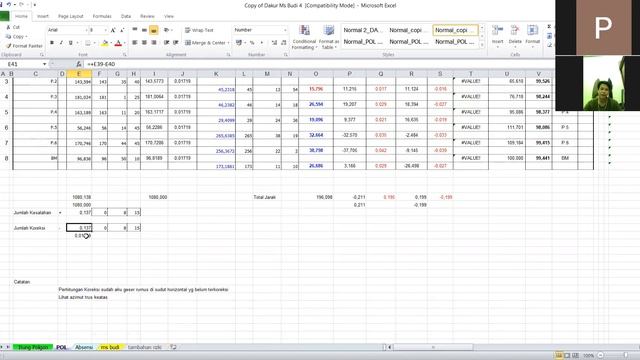Open the Font group dialog launcher
Screen dimensions: 640x360
click(x=124, y=55)
